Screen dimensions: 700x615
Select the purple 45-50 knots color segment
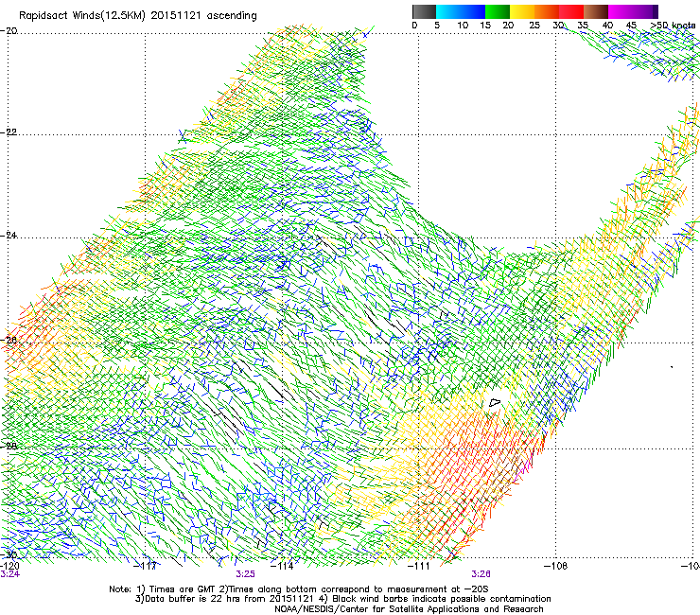(645, 11)
